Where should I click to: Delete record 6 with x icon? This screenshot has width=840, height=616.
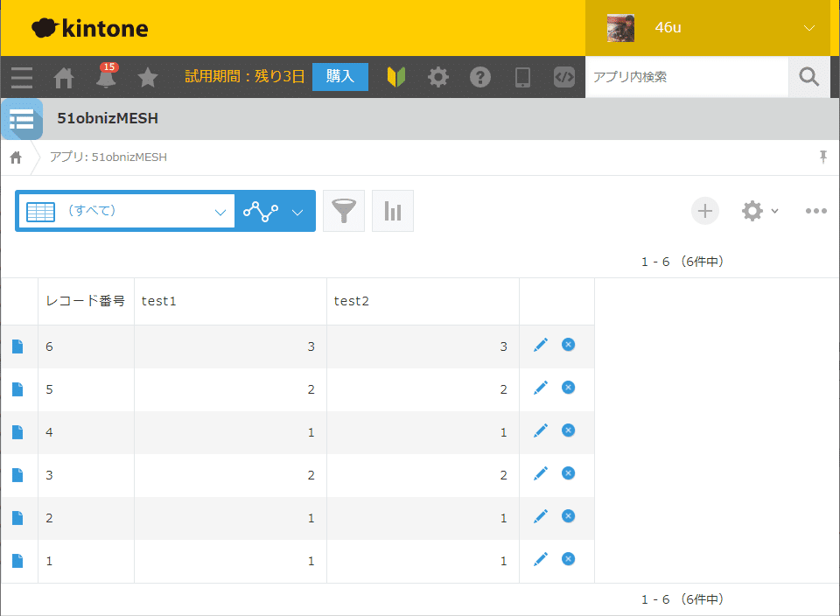pyautogui.click(x=569, y=345)
